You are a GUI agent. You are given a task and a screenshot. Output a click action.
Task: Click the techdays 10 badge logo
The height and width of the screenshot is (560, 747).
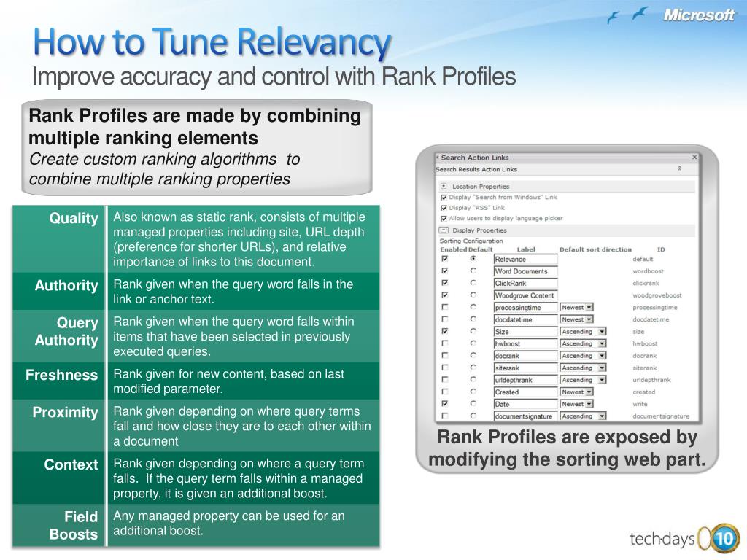point(684,539)
